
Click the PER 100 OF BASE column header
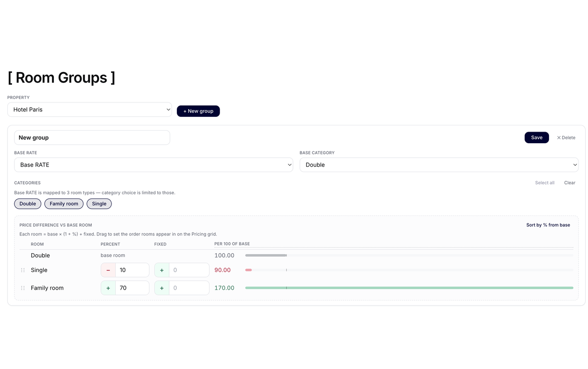(x=232, y=244)
